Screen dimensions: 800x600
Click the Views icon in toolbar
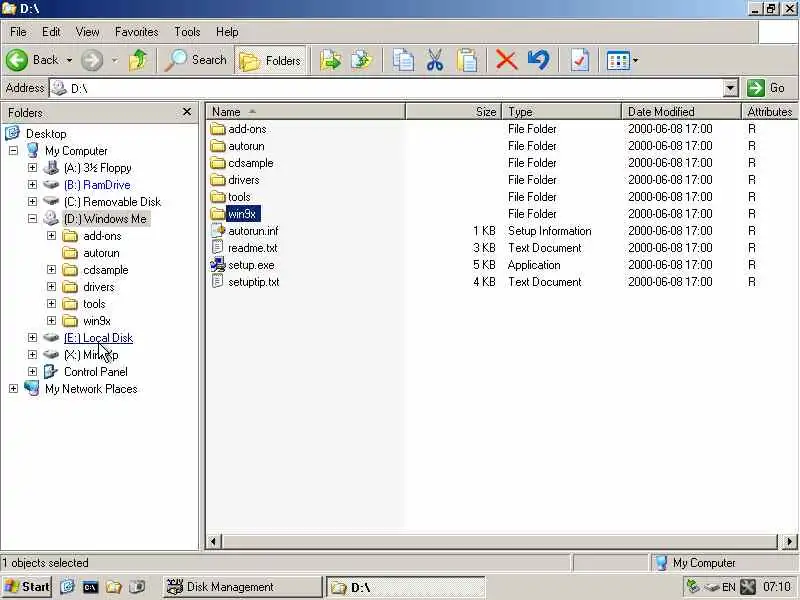(x=618, y=61)
